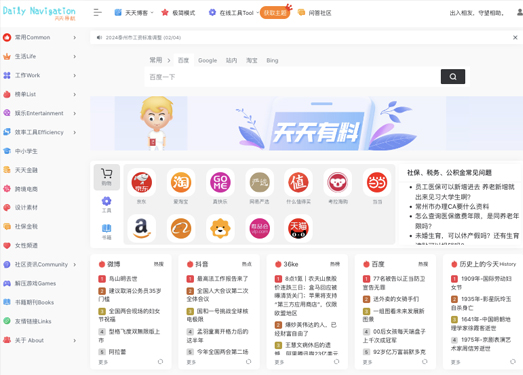
Task: Open the pink 唯品会 vip.com icon
Action: [x=259, y=229]
